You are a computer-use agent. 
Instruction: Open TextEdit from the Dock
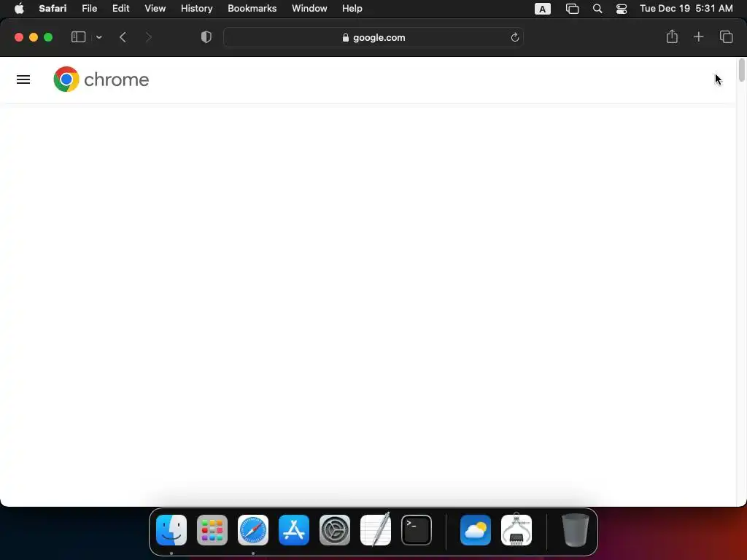coord(376,529)
